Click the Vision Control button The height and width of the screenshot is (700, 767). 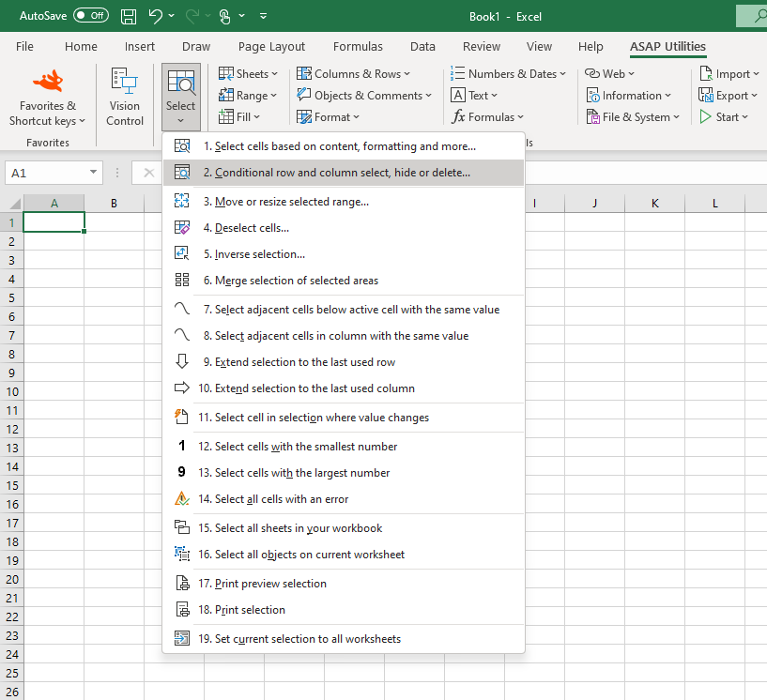(x=125, y=97)
